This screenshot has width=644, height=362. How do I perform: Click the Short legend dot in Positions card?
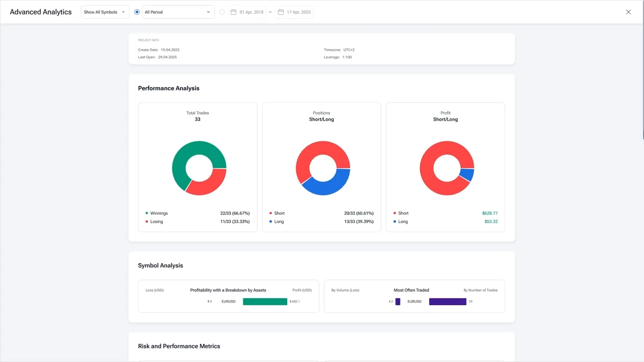point(271,213)
